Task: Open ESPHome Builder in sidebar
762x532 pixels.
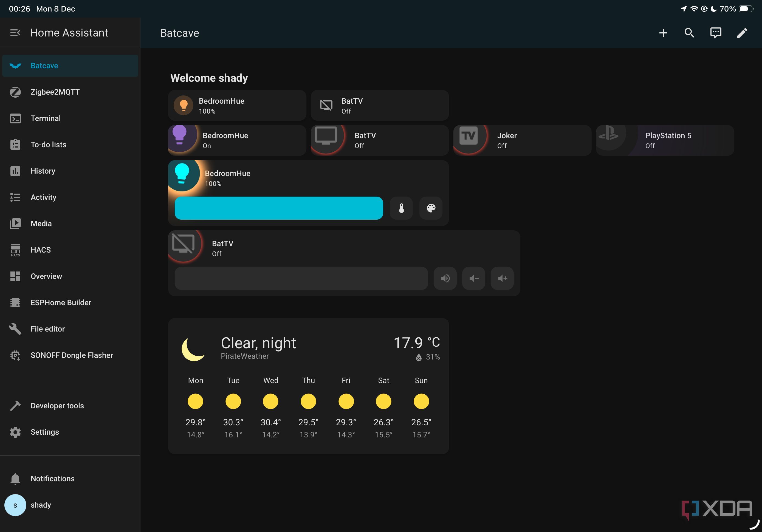Action: 70,303
